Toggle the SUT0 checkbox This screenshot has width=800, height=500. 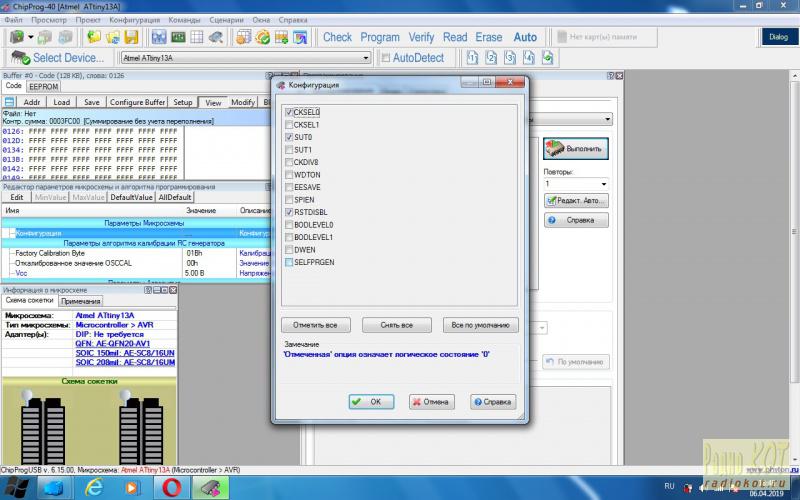[289, 137]
